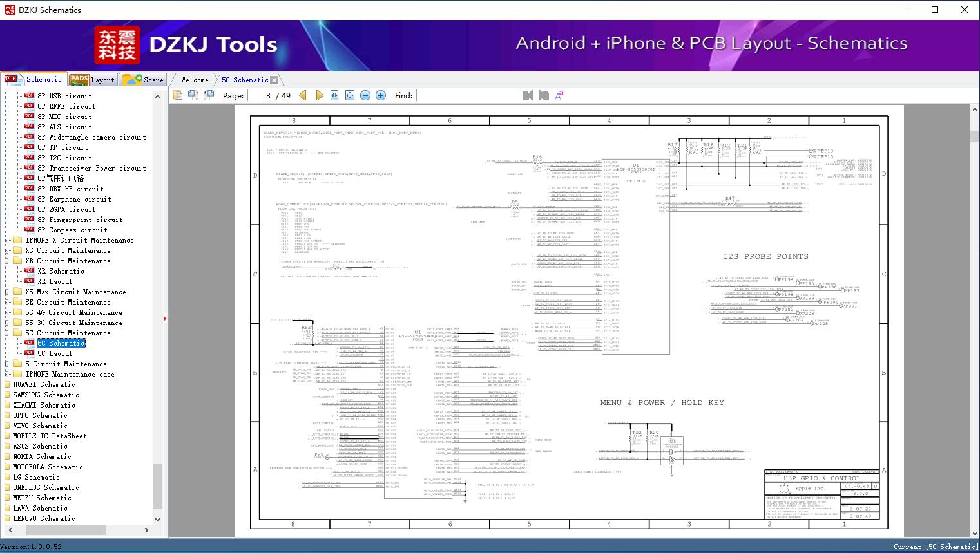
Task: Click the copy page icon in the toolbar
Action: tap(178, 95)
